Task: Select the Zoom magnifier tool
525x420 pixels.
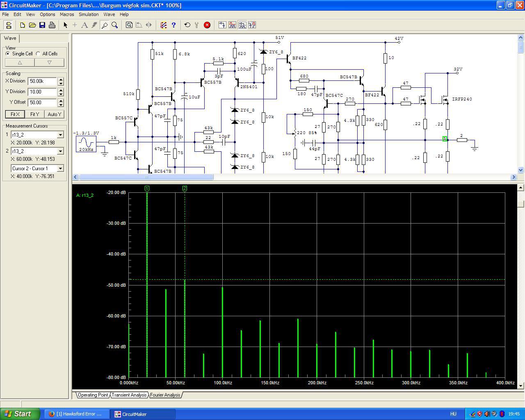Action: [115, 25]
